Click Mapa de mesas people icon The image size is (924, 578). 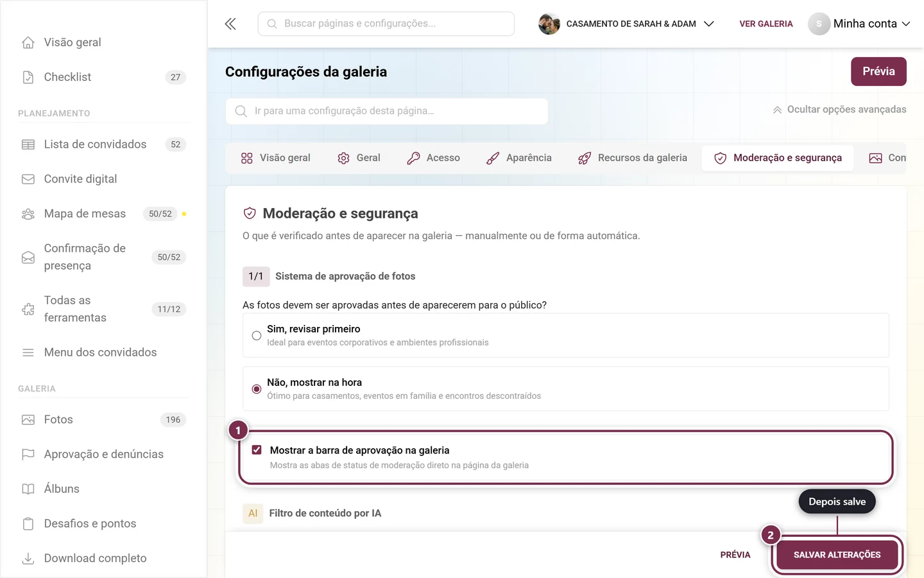click(28, 214)
